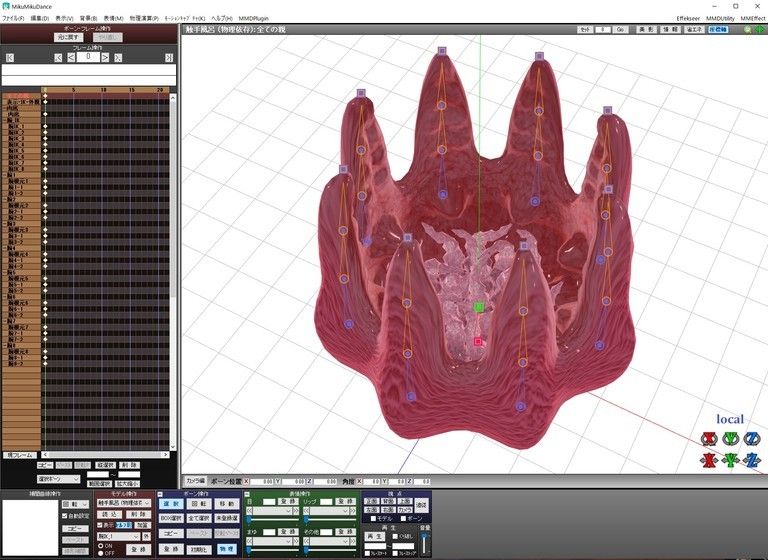The width and height of the screenshot is (768, 560).
Task: Collapse the bone operation panel
Action: [x=160, y=494]
